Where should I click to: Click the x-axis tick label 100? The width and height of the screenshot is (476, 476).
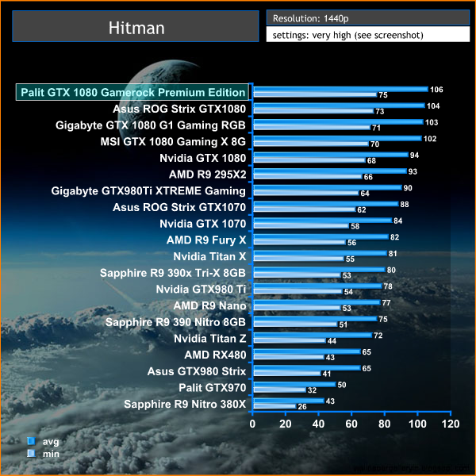click(417, 424)
